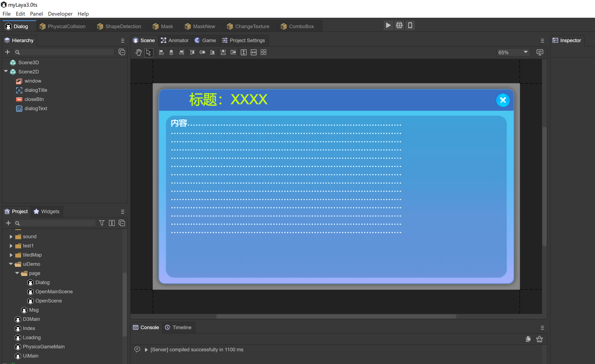Image resolution: width=595 pixels, height=364 pixels.
Task: Click the align top edges icon
Action: [x=192, y=52]
